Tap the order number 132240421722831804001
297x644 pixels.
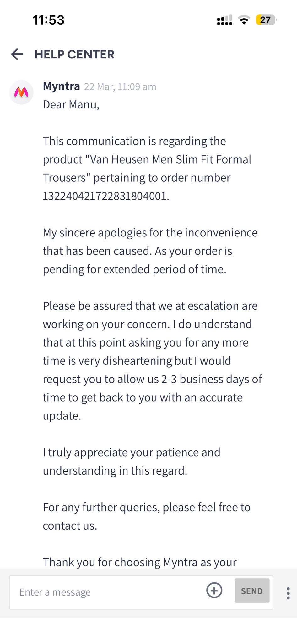tap(106, 196)
